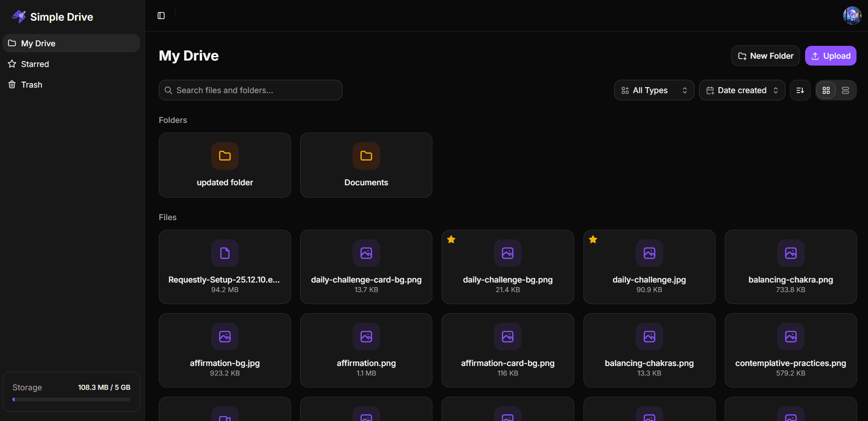Switch to list view layout
Image resolution: width=868 pixels, height=421 pixels.
[x=846, y=90]
